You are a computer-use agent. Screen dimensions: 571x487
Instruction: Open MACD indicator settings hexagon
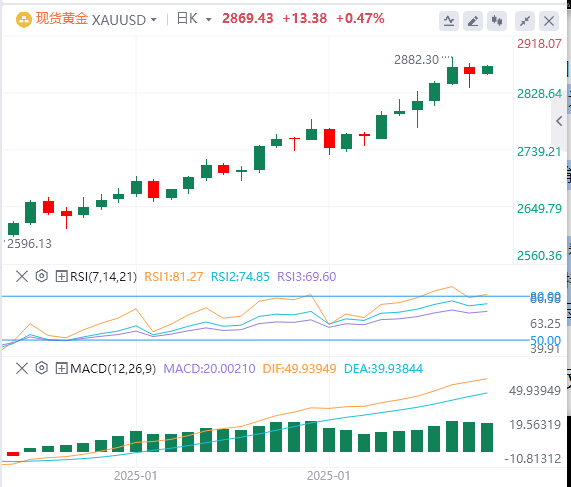pyautogui.click(x=42, y=368)
